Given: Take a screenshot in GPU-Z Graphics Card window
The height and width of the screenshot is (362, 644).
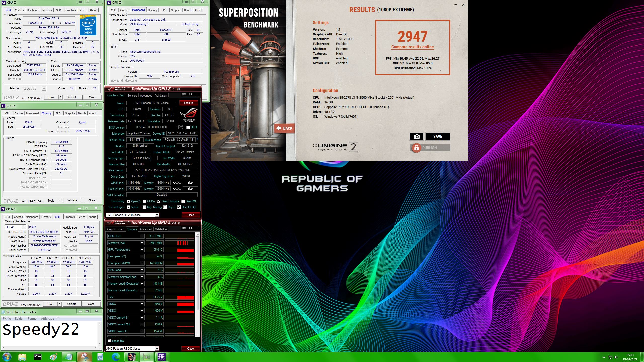Looking at the screenshot, I should [184, 94].
